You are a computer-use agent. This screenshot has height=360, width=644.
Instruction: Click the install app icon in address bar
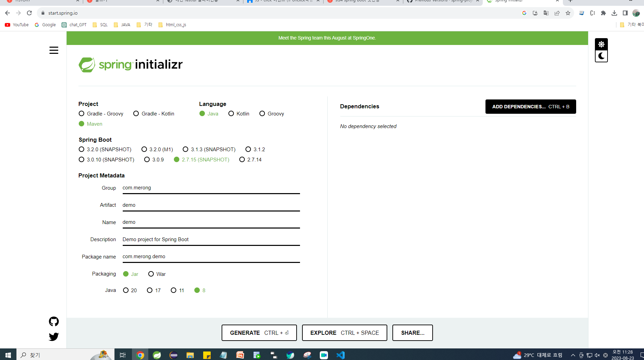click(535, 13)
